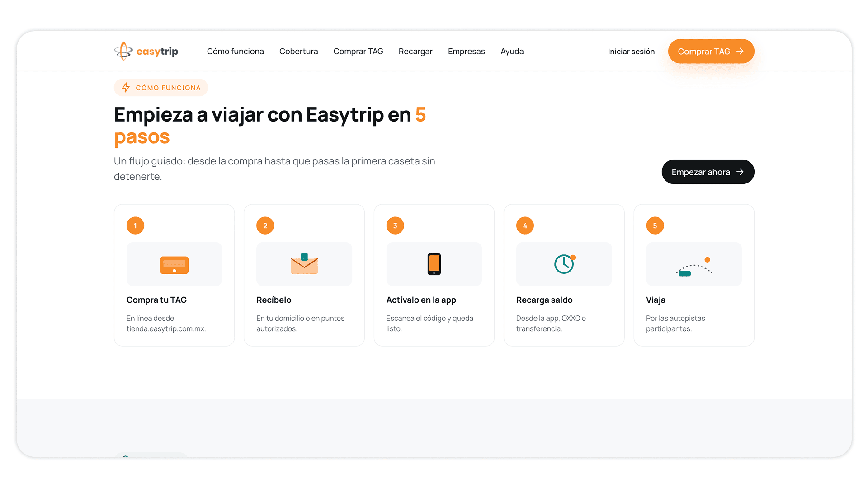This screenshot has height=488, width=868.
Task: Navigate to Empresas section
Action: pos(466,52)
